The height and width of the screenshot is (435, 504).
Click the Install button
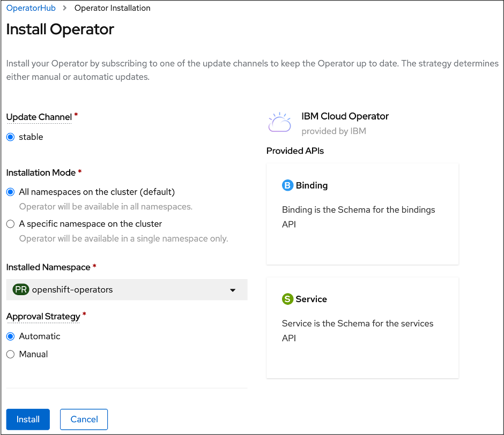point(28,419)
